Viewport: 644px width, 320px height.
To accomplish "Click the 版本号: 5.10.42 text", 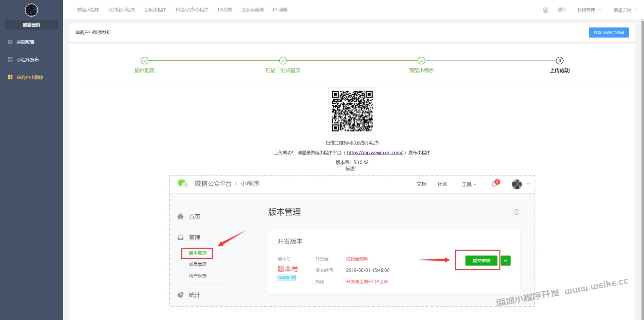I will pos(352,162).
